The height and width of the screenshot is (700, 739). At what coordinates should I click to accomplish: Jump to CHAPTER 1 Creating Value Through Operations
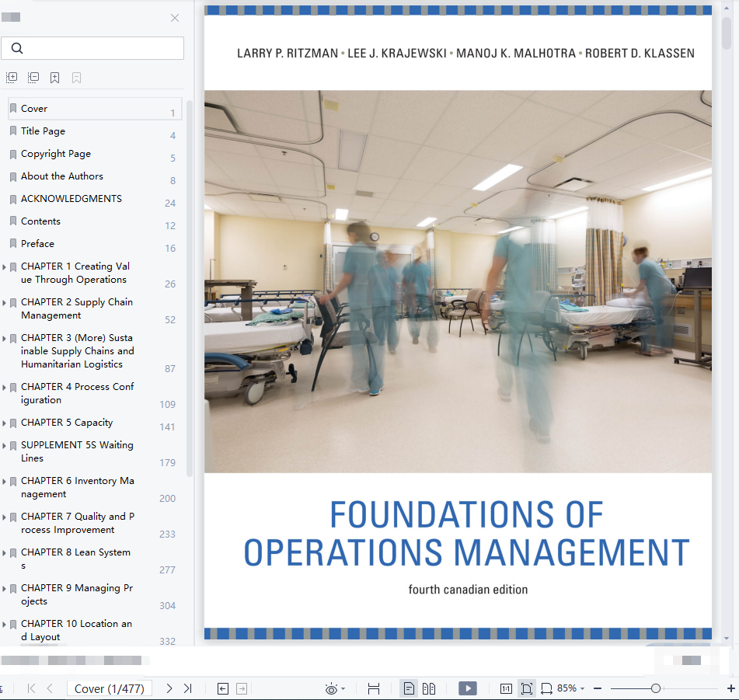(x=75, y=273)
